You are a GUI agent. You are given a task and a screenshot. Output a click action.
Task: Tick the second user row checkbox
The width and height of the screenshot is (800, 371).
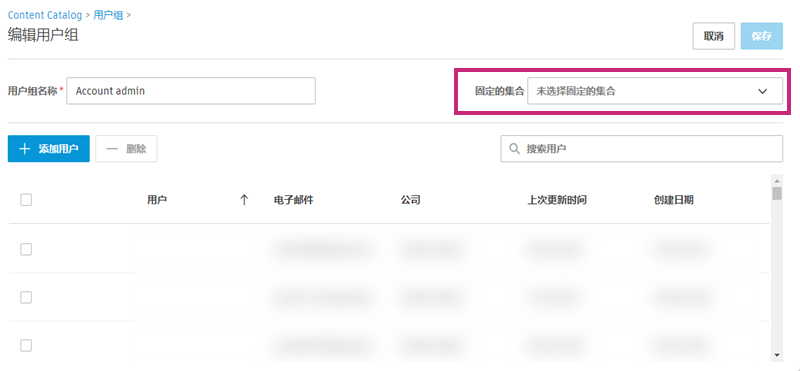coord(26,297)
